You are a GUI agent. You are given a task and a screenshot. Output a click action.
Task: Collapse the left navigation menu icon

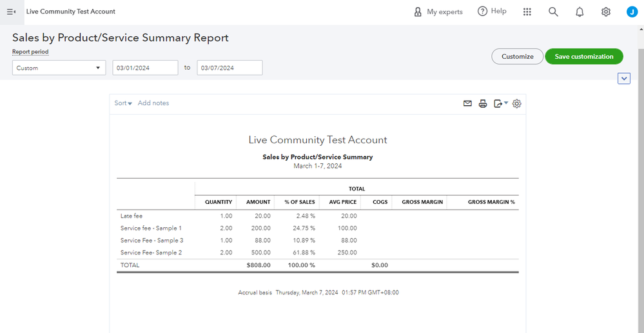11,12
